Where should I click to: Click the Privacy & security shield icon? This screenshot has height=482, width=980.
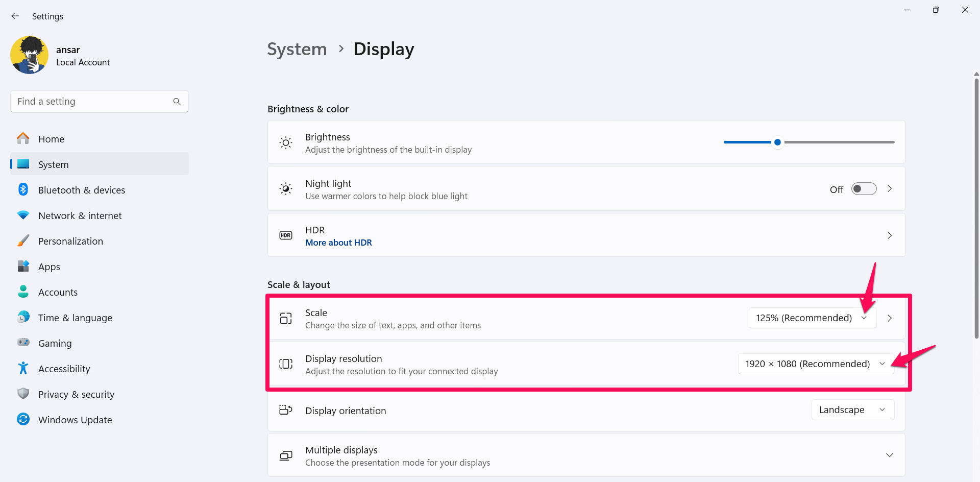tap(23, 394)
